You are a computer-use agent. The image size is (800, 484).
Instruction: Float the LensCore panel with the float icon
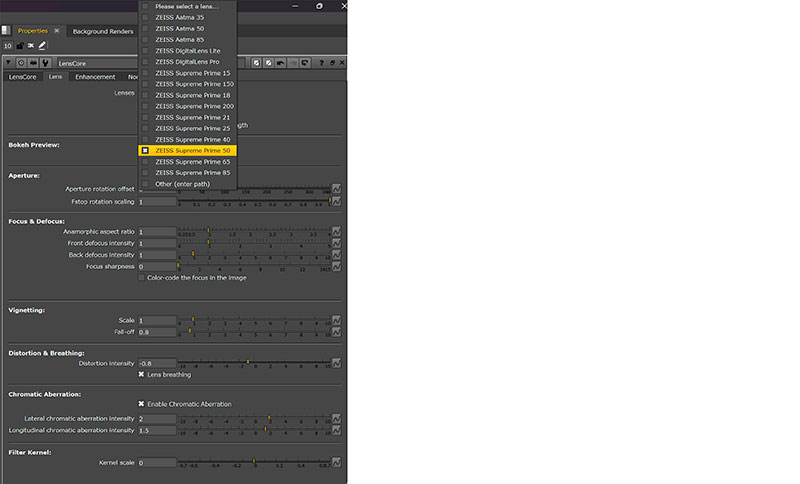pyautogui.click(x=332, y=63)
